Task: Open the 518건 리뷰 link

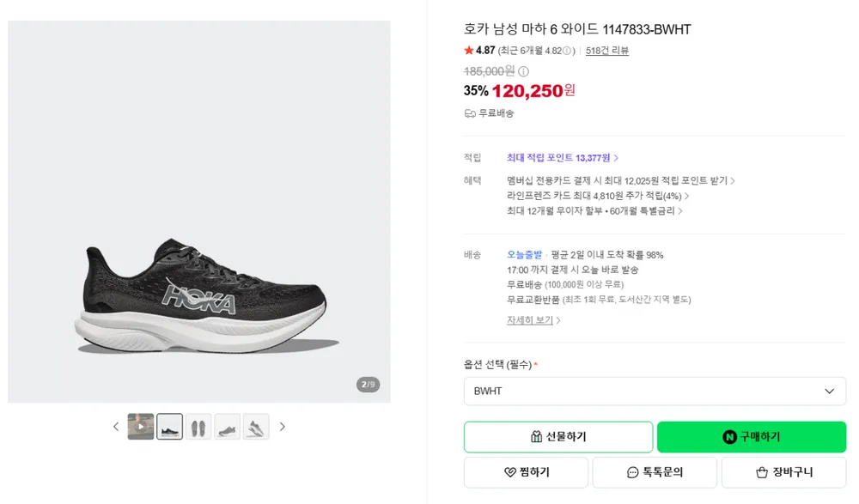Action: click(607, 51)
